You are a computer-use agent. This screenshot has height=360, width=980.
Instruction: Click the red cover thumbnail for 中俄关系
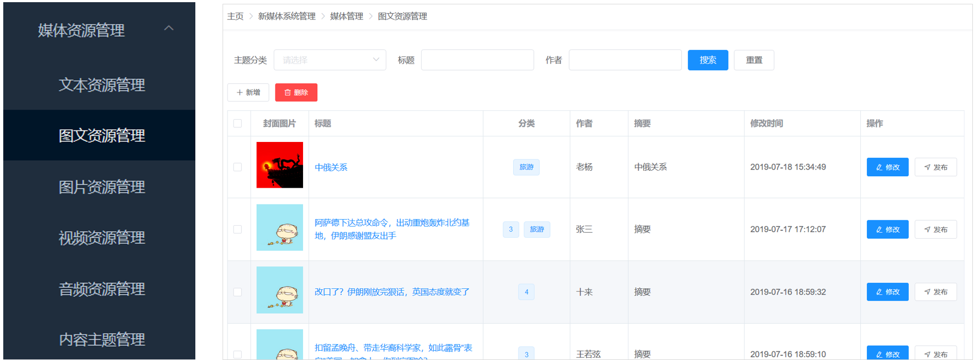pos(280,165)
